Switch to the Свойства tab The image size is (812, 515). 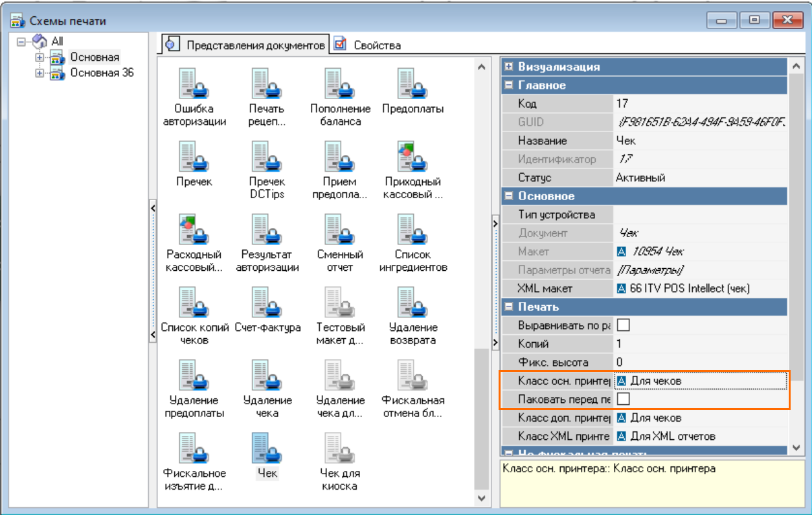(376, 45)
